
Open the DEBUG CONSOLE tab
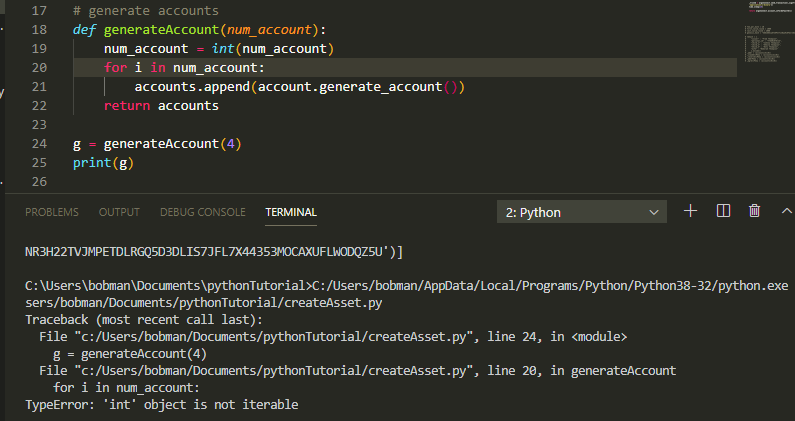pyautogui.click(x=203, y=212)
